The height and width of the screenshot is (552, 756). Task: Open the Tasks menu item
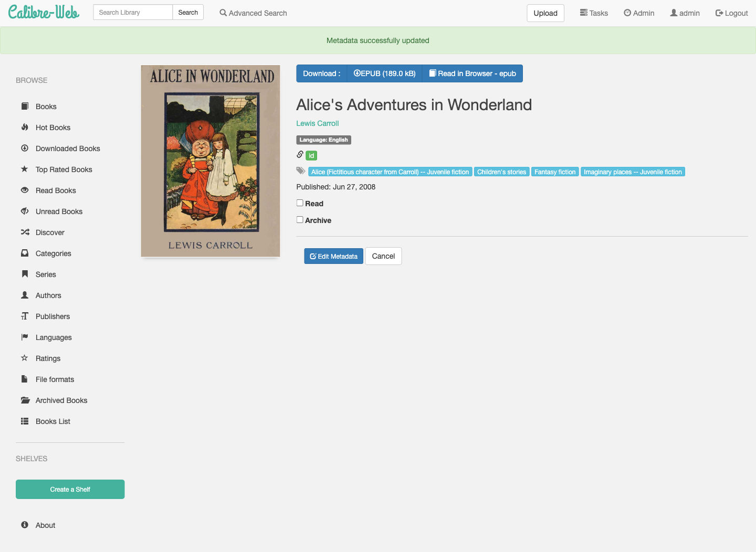594,13
